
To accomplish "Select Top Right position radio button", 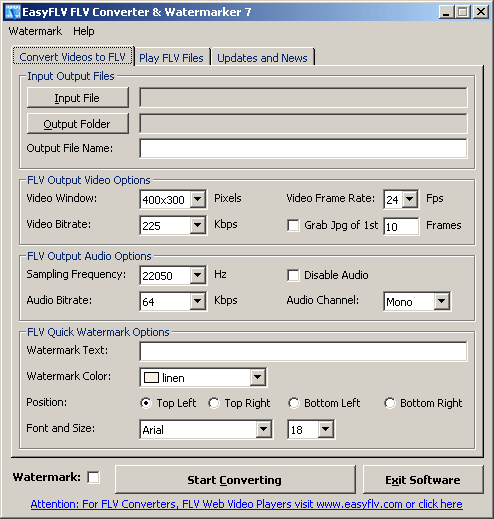I will pyautogui.click(x=214, y=403).
